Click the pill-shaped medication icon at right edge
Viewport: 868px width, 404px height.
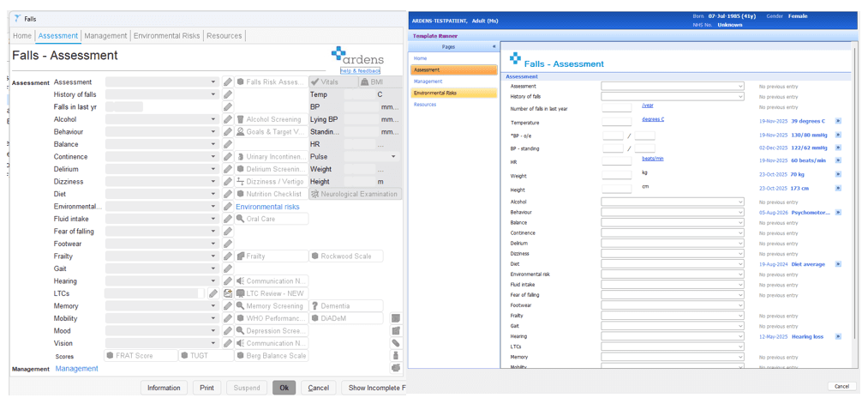[x=396, y=343]
